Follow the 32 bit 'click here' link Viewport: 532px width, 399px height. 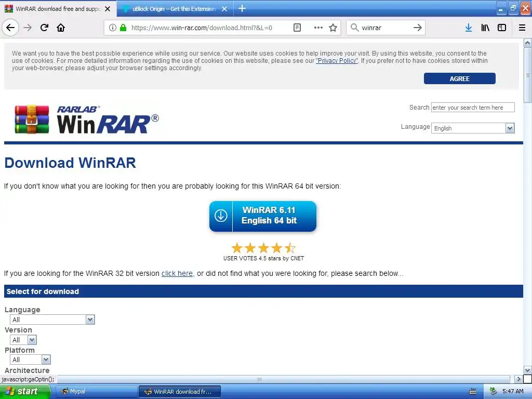[x=177, y=273]
